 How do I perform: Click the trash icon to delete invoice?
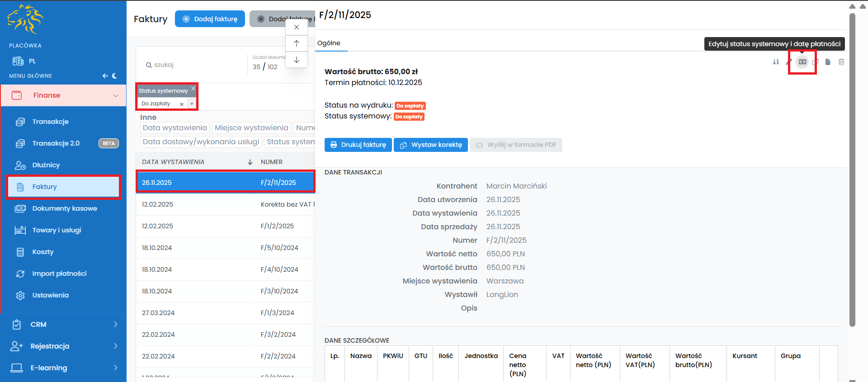[x=841, y=62]
